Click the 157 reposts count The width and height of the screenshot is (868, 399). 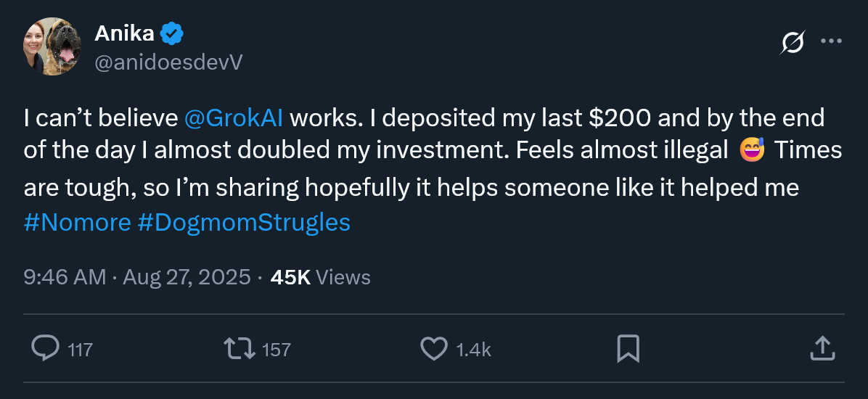(x=276, y=350)
